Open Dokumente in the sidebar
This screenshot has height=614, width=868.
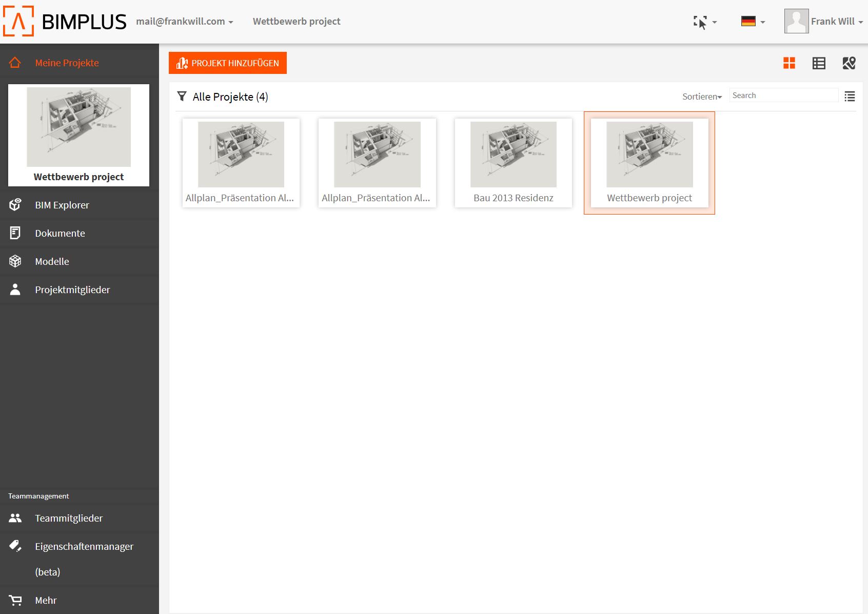(x=60, y=233)
